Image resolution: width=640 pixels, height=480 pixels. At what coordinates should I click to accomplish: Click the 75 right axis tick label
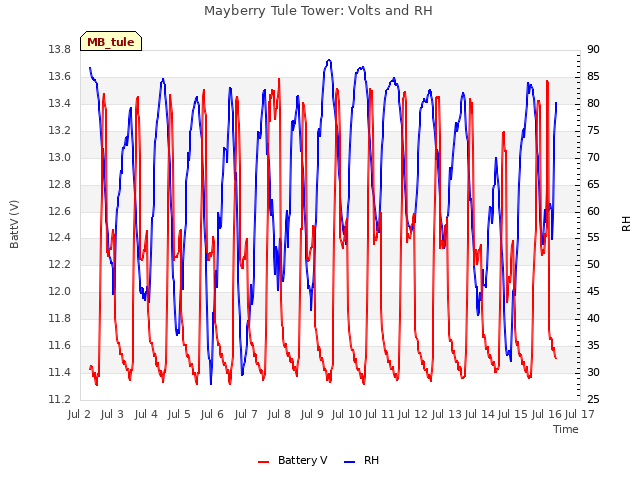click(x=593, y=130)
